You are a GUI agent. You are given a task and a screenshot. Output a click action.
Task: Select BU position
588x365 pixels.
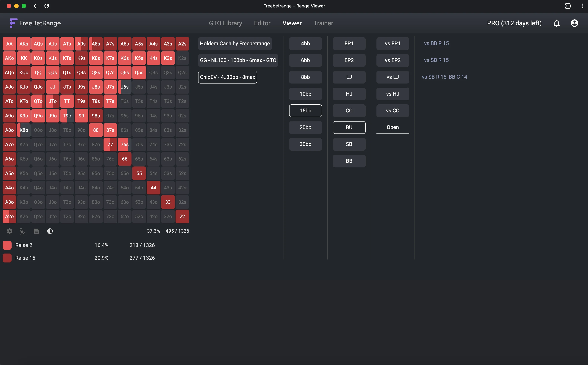point(349,127)
